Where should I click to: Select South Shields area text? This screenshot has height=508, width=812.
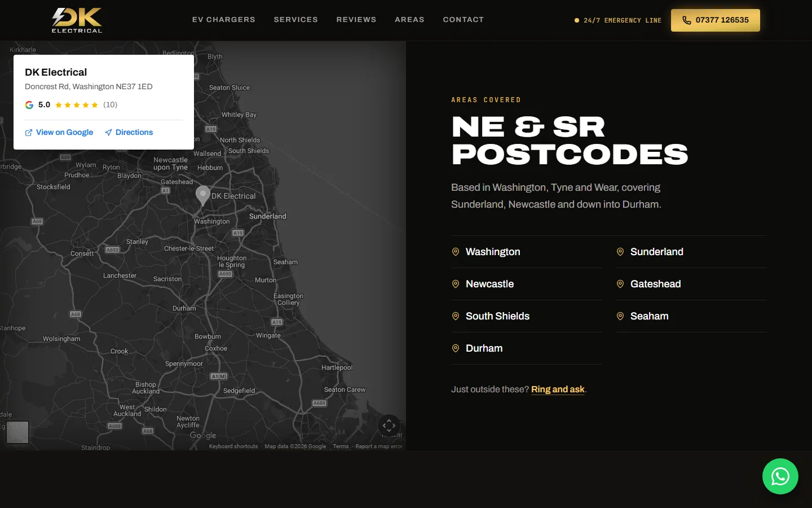498,316
